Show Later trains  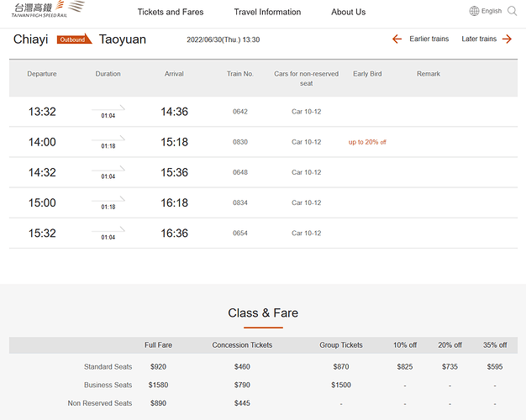tap(479, 39)
